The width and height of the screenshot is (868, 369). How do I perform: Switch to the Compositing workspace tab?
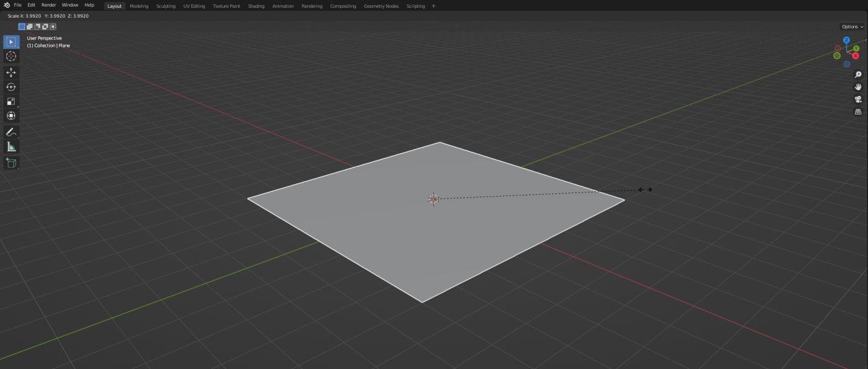[x=343, y=6]
